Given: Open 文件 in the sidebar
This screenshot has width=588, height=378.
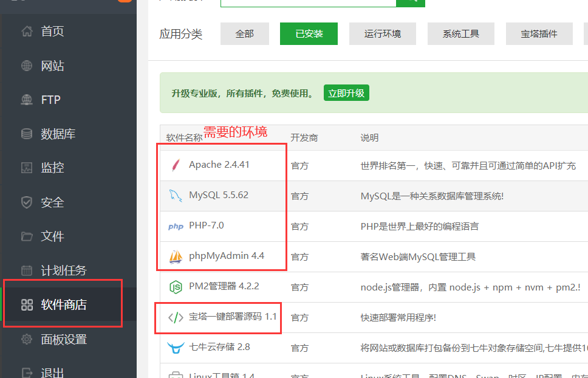Looking at the screenshot, I should tap(52, 236).
